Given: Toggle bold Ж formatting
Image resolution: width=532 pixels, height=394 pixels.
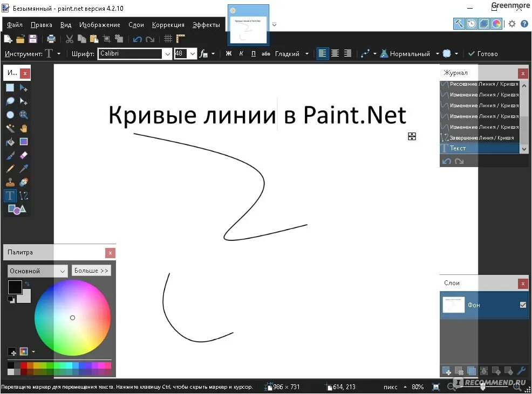Looking at the screenshot, I should pos(229,53).
